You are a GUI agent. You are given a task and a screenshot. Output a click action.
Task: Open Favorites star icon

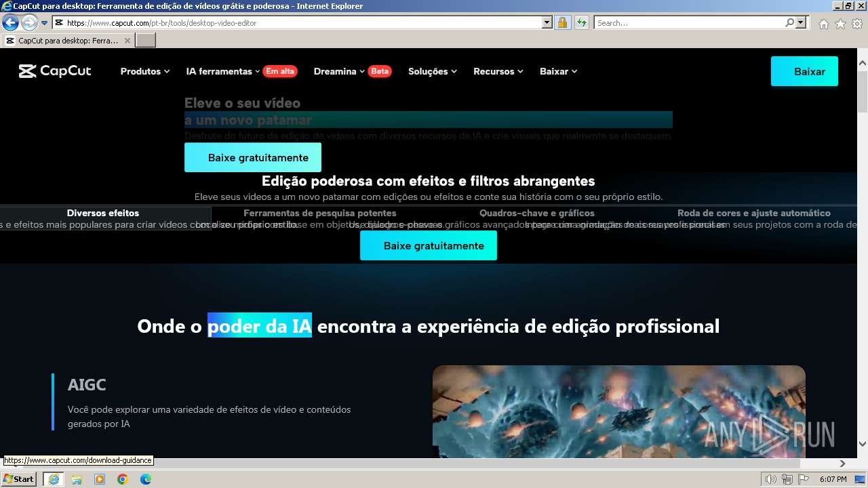pyautogui.click(x=840, y=24)
